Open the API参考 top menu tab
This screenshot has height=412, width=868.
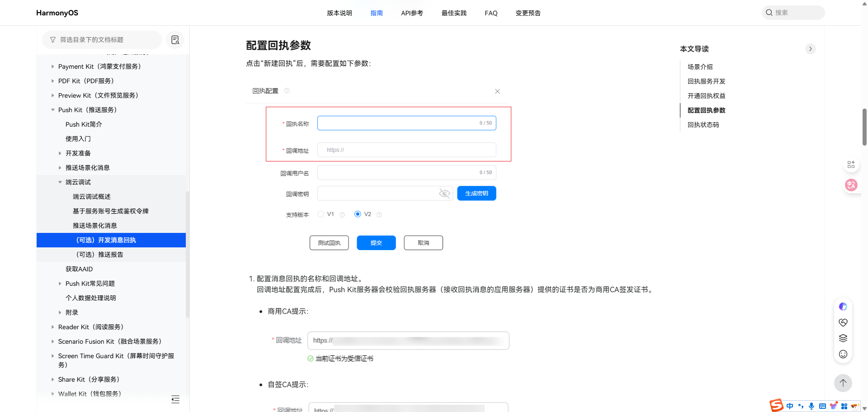412,13
